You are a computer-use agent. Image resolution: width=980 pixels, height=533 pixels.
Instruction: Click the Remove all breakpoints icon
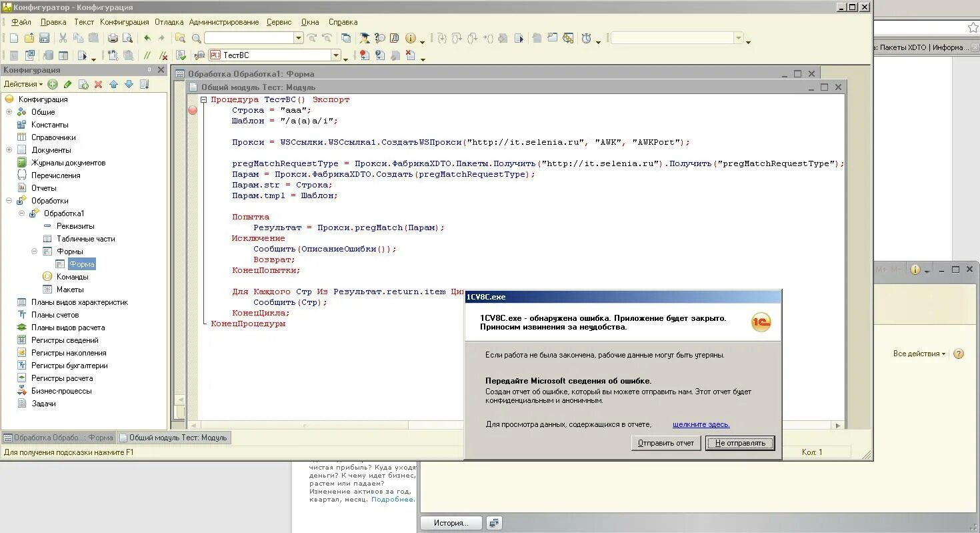(411, 55)
